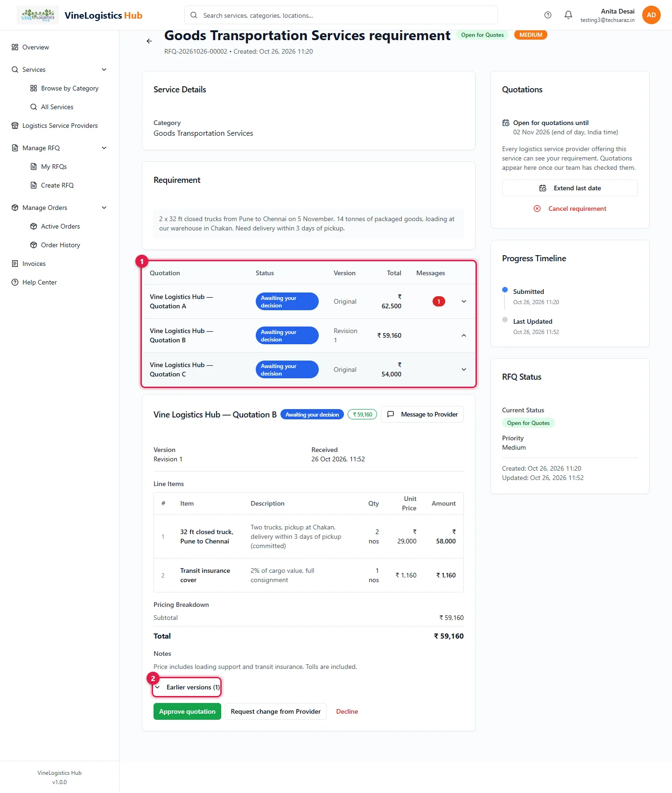
Task: Select My RFQs in the sidebar
Action: tap(54, 167)
